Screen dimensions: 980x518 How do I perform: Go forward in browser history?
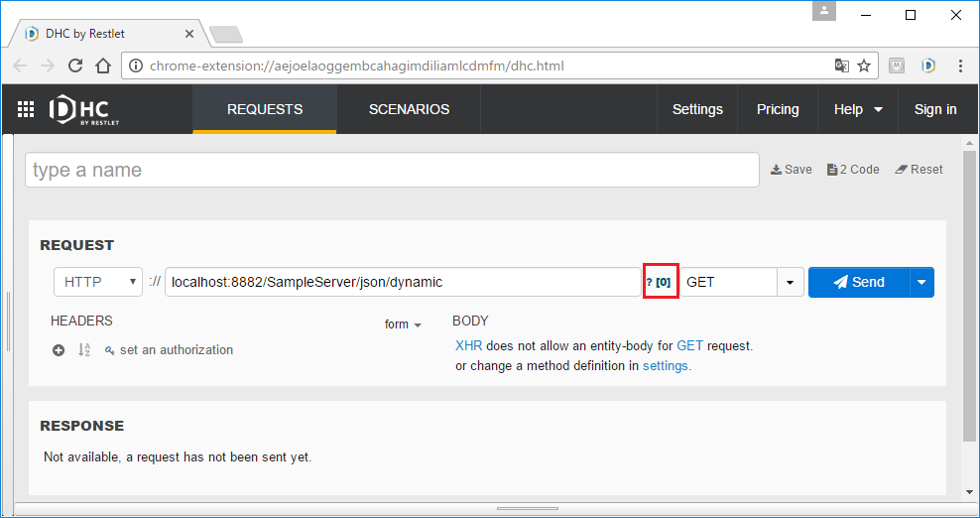coord(48,65)
